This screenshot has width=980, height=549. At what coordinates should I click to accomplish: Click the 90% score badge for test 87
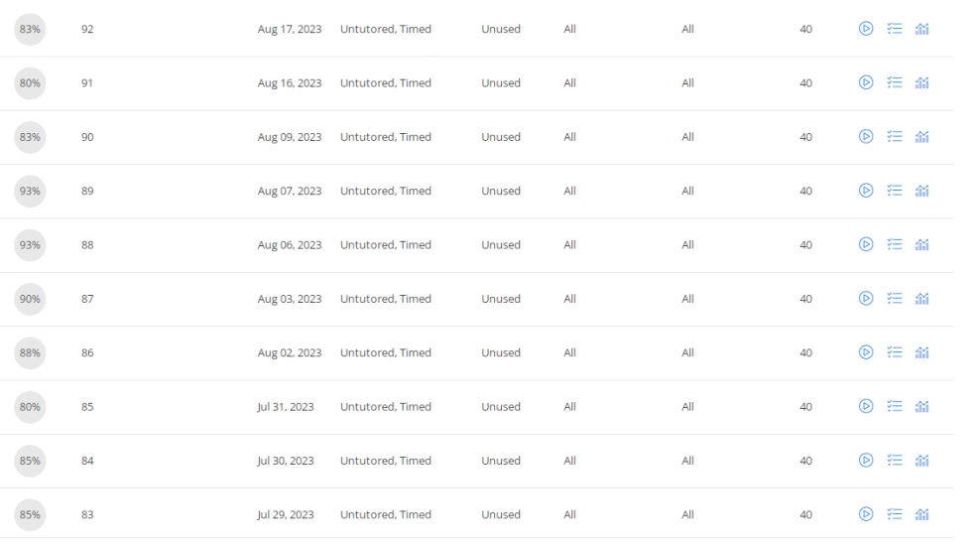point(30,299)
